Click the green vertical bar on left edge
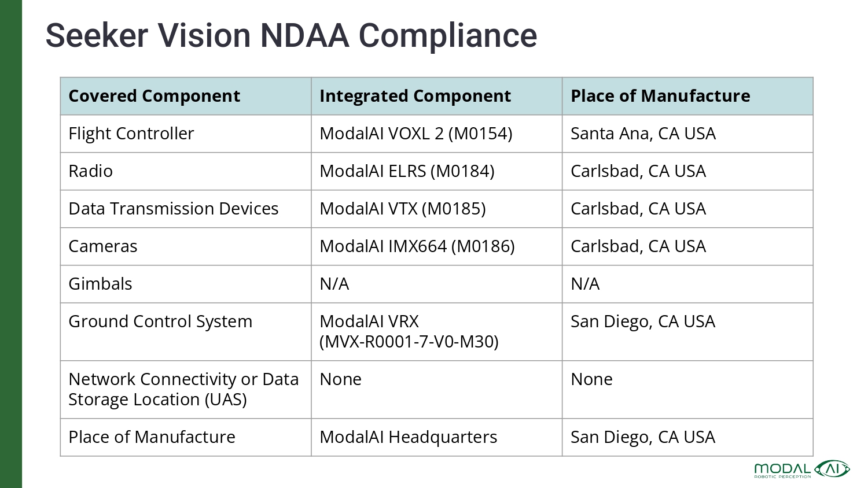868x488 pixels. point(10,244)
